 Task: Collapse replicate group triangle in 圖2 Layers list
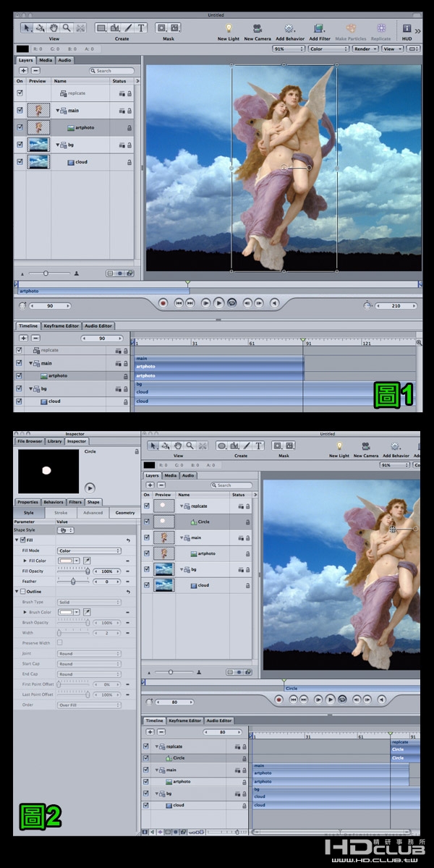[182, 505]
